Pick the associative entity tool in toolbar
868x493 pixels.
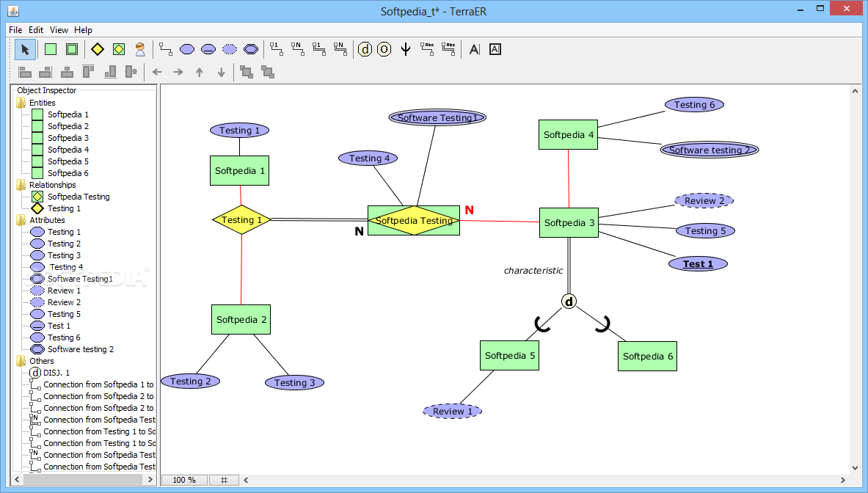[119, 49]
